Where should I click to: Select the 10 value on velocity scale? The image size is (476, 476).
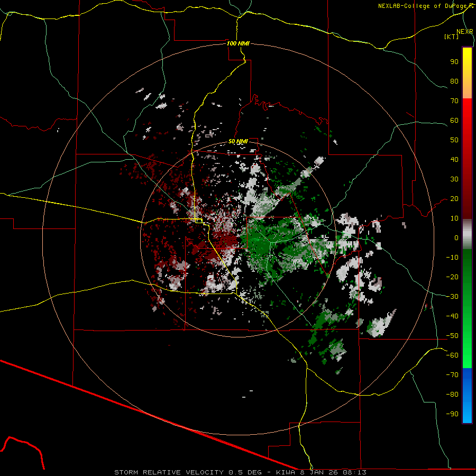(x=454, y=218)
